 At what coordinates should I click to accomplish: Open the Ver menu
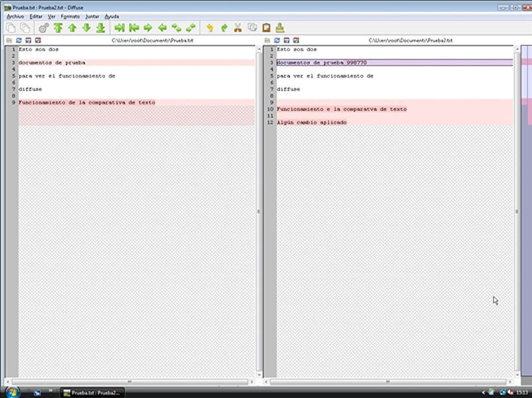pyautogui.click(x=52, y=16)
